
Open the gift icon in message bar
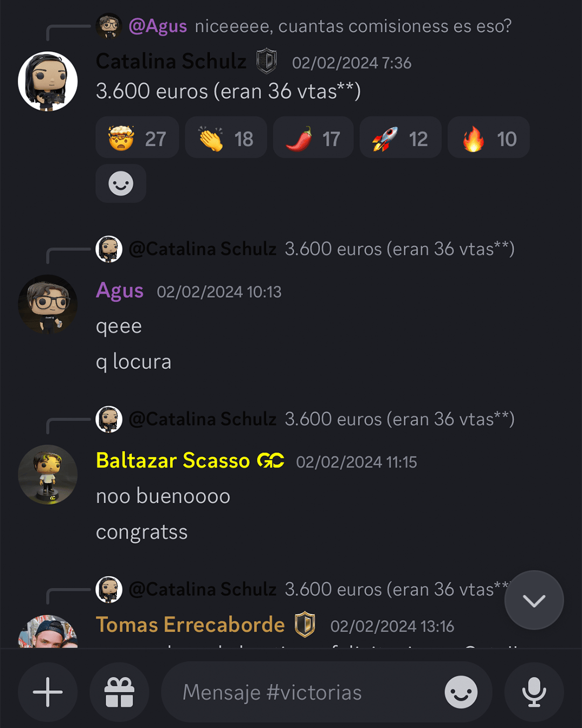pyautogui.click(x=119, y=692)
